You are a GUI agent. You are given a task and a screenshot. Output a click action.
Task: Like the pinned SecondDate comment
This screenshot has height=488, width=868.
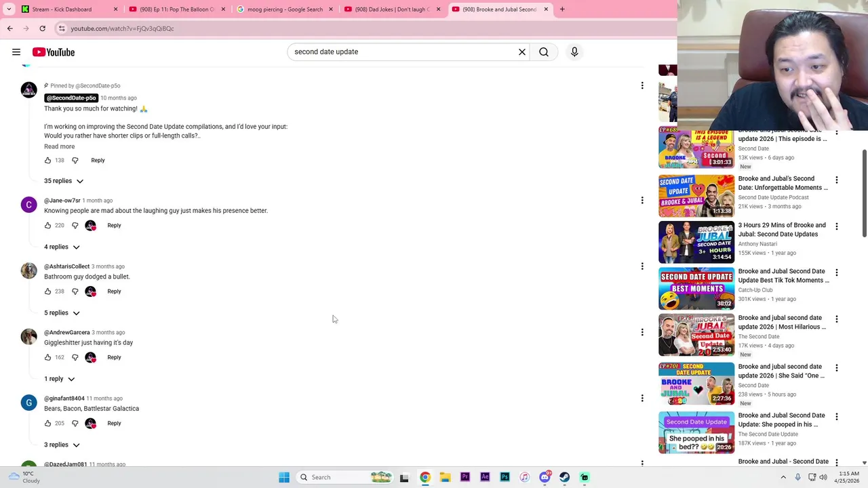pyautogui.click(x=47, y=161)
